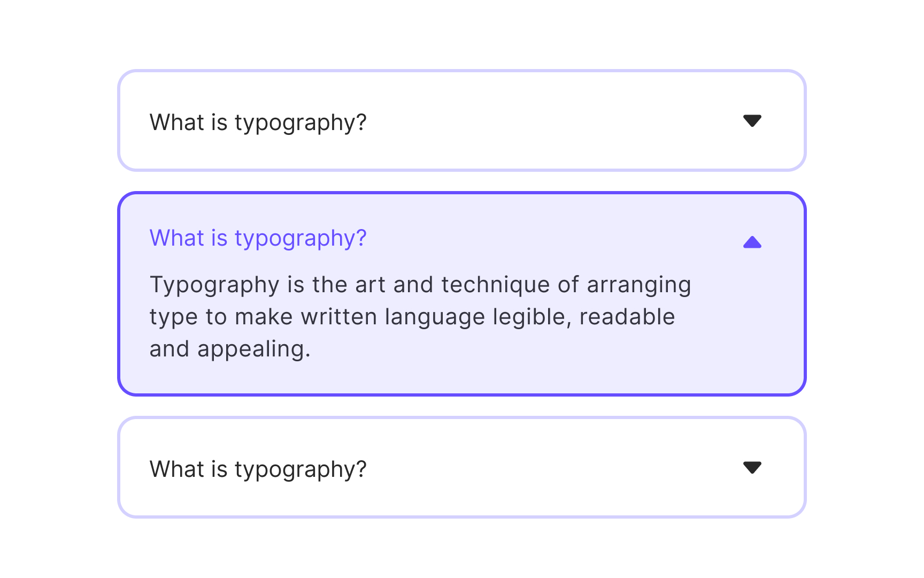Click the upward-pointing chevron of the open panel
924x578 pixels.
click(752, 242)
